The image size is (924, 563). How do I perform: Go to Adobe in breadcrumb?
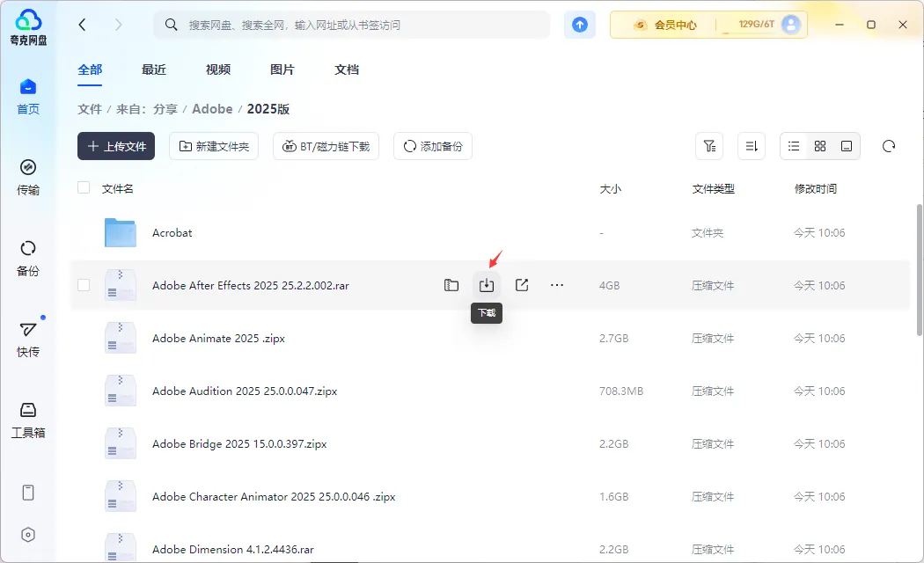(212, 109)
